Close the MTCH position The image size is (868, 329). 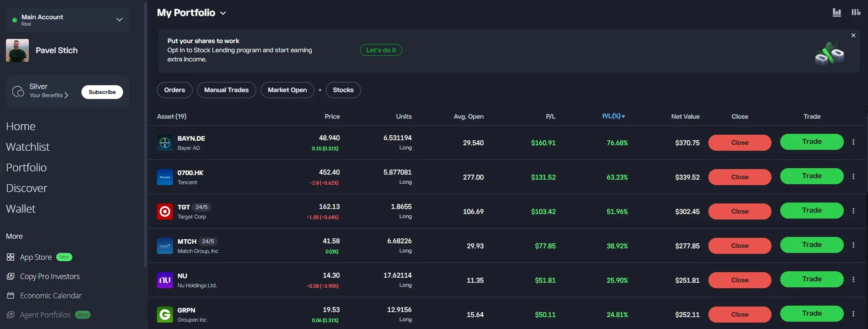[x=740, y=246]
